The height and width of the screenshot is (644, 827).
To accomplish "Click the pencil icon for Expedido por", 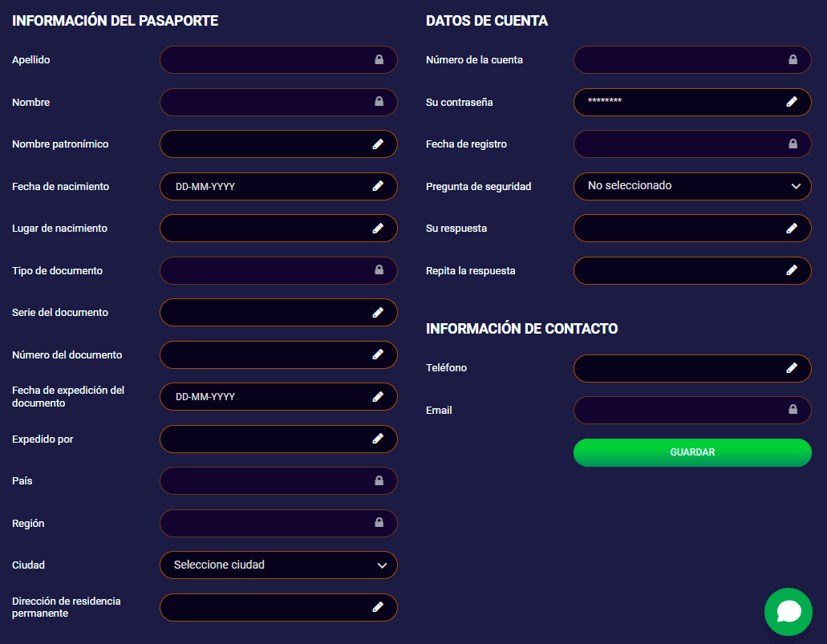I will pos(378,439).
